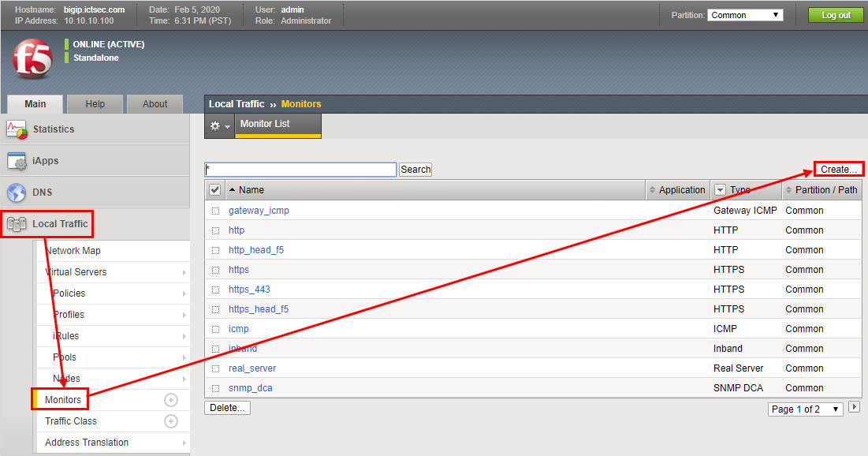Expand Address Translation submenu arrow
This screenshot has height=456, width=868.
[184, 443]
